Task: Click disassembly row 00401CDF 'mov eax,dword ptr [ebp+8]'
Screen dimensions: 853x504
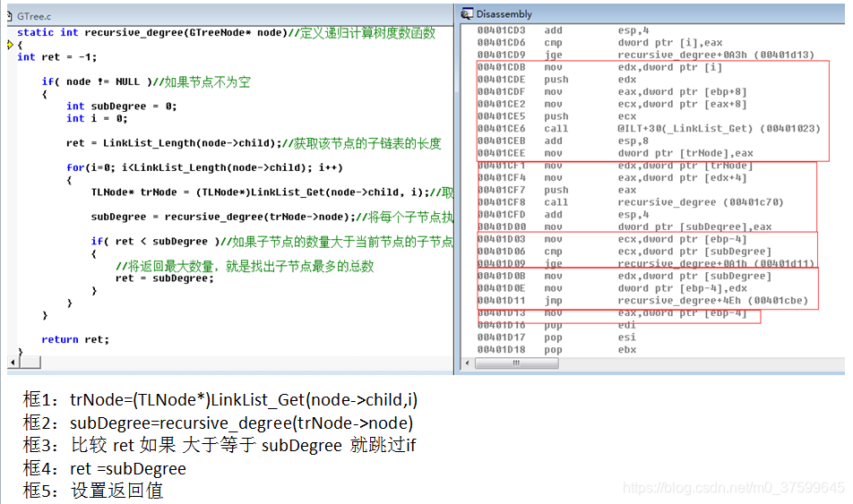Action: coord(612,92)
